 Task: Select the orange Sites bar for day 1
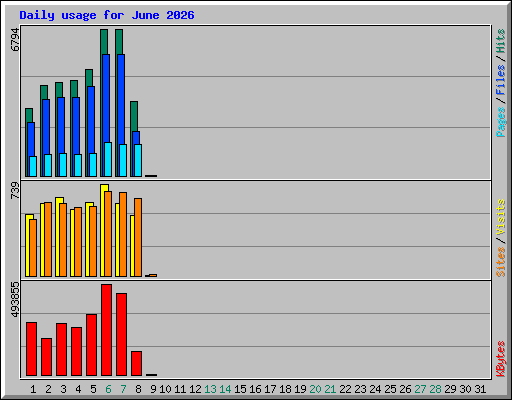pos(33,248)
